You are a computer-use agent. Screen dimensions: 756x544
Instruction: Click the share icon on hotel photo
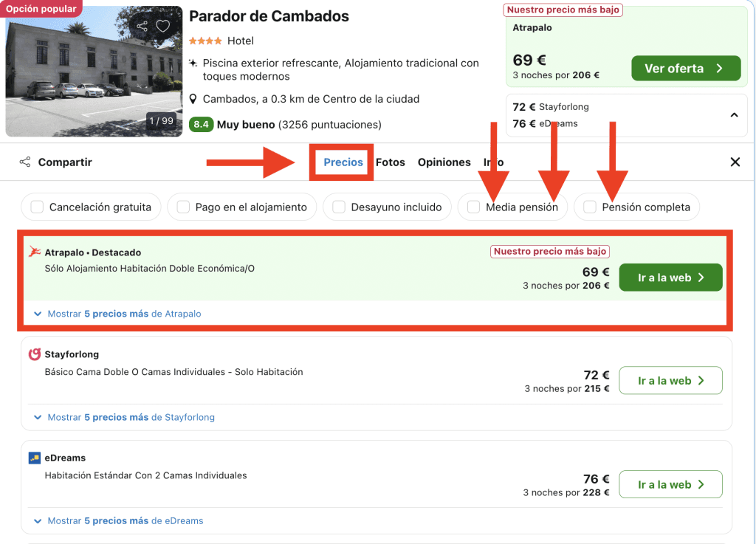(142, 27)
